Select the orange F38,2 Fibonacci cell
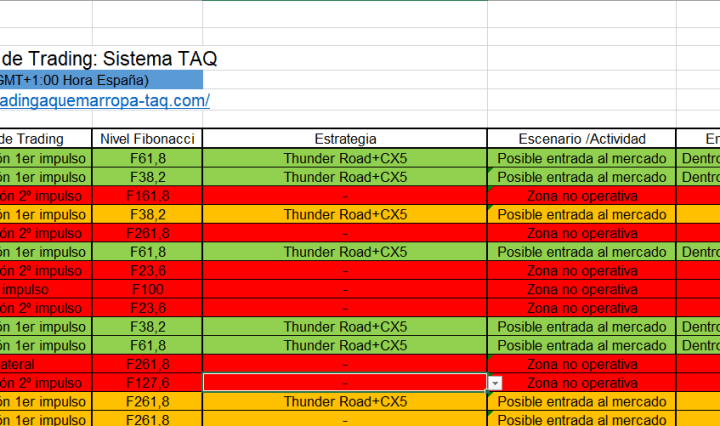Viewport: 720px width, 426px height. point(148,214)
